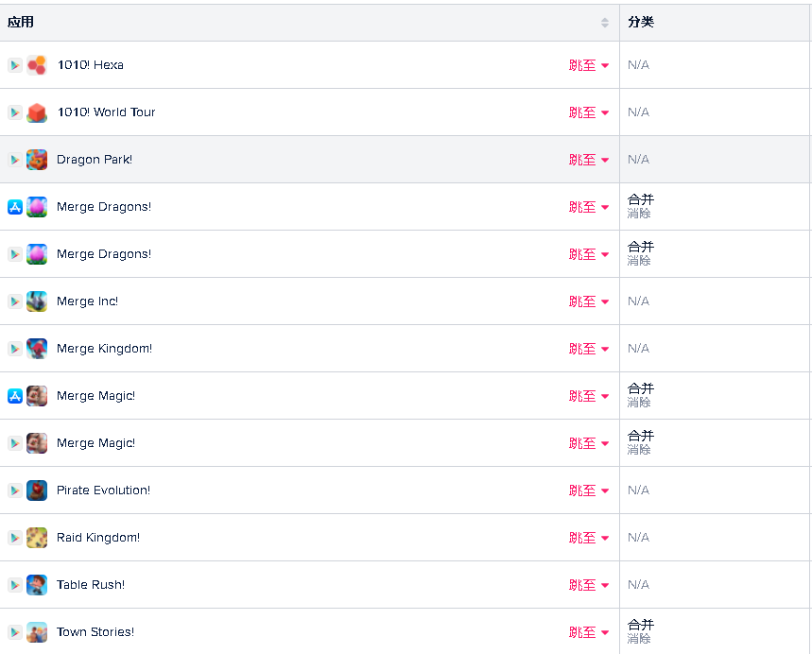The height and width of the screenshot is (654, 812).
Task: Open the Pirate Evolution! app name link
Action: [103, 491]
